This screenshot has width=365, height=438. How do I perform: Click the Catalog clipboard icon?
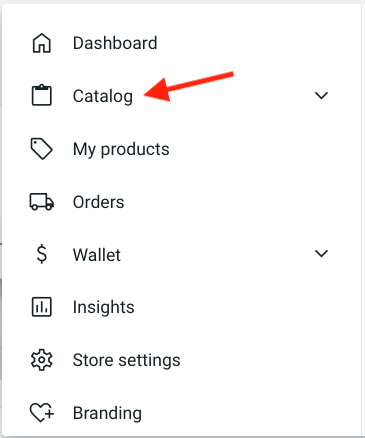42,96
